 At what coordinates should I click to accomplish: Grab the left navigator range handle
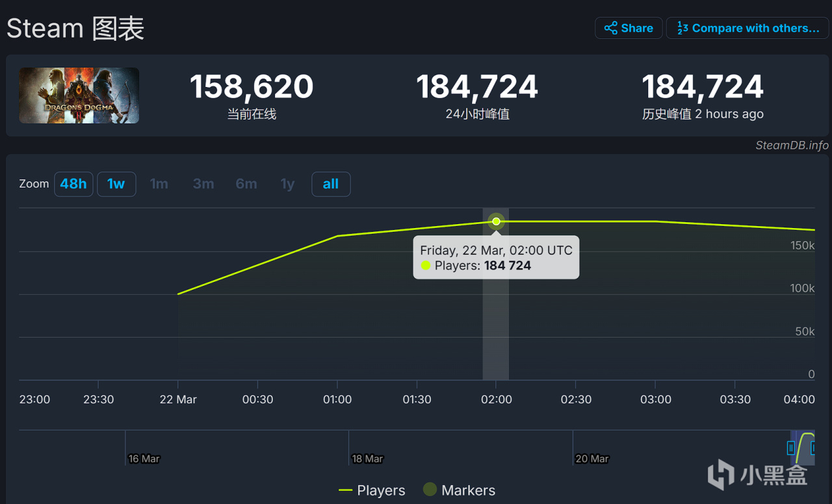(791, 447)
